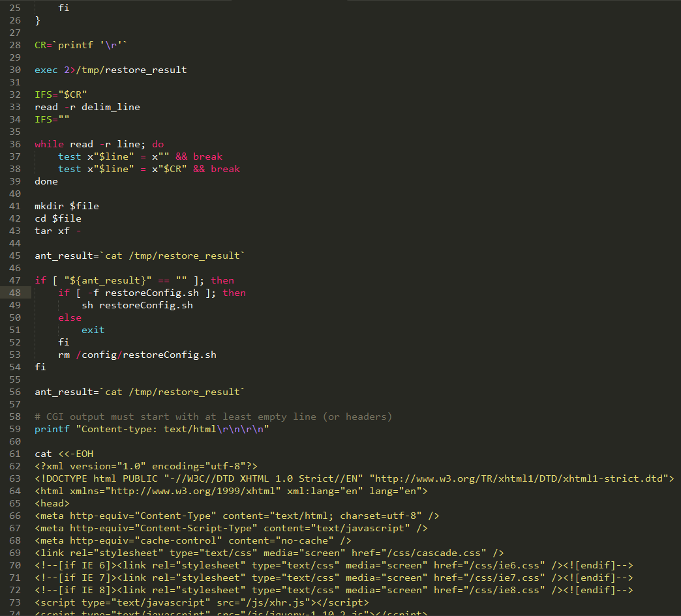Click line number 40 in the gutter
Viewport: 681px width, 616px height.
pos(15,194)
